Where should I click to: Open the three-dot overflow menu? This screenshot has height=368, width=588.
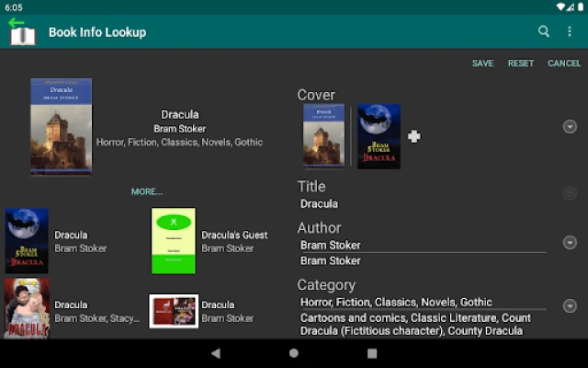tap(570, 31)
